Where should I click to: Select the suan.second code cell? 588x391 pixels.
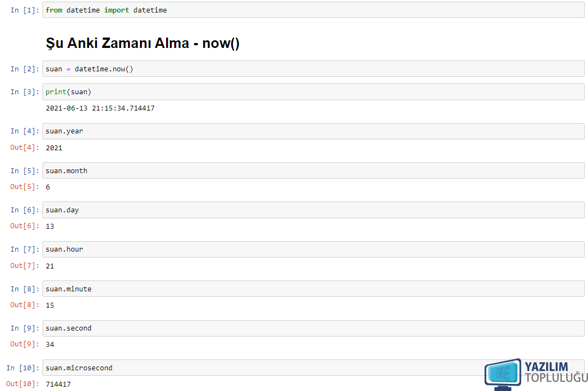click(314, 328)
